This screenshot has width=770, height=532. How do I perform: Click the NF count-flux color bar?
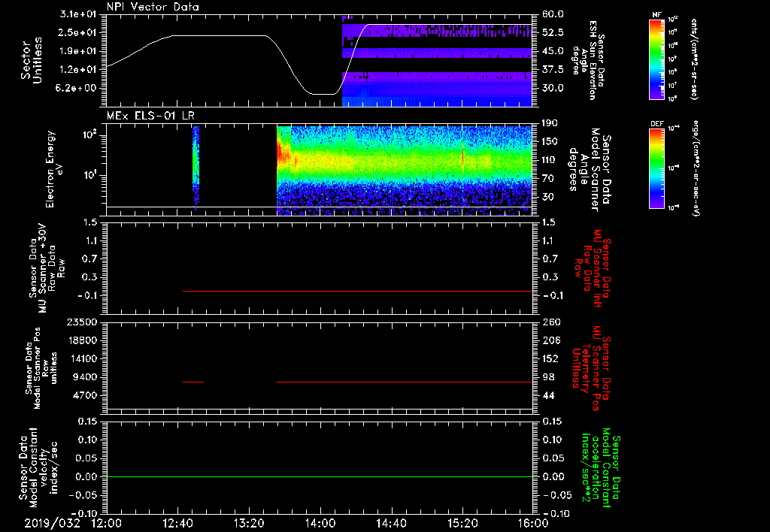pyautogui.click(x=657, y=59)
